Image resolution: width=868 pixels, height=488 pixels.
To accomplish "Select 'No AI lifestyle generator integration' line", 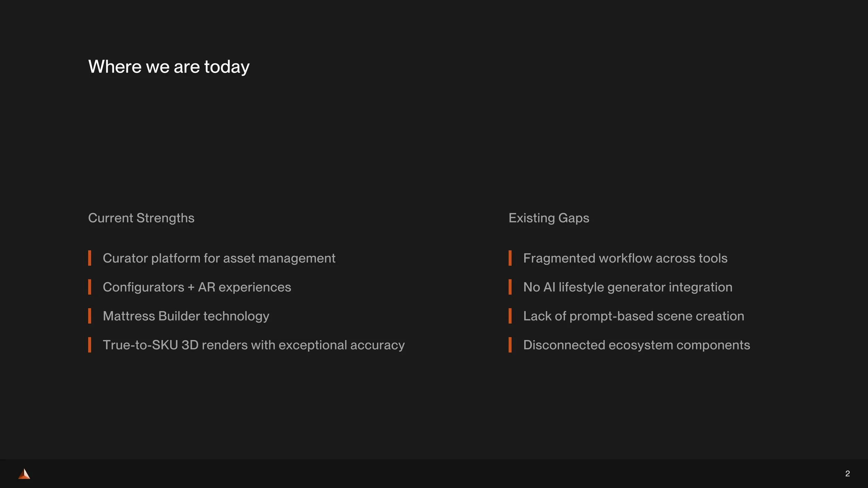I will pos(628,287).
